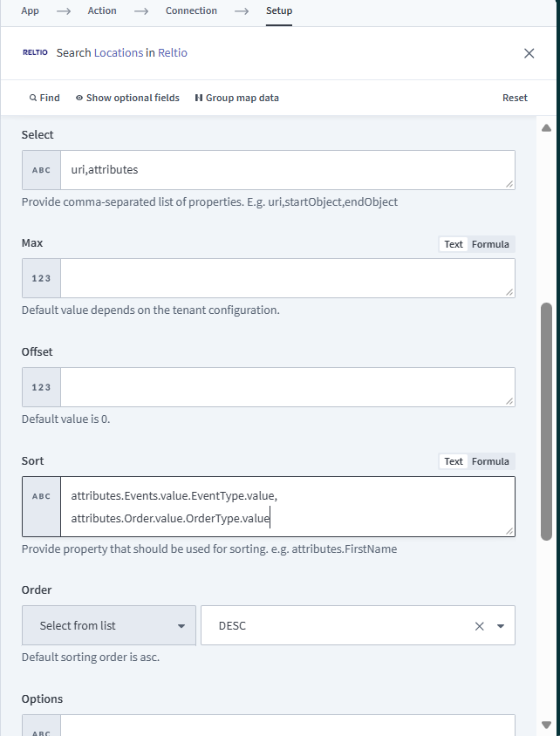Click the Find magnifier icon
The image size is (560, 736).
(x=33, y=98)
